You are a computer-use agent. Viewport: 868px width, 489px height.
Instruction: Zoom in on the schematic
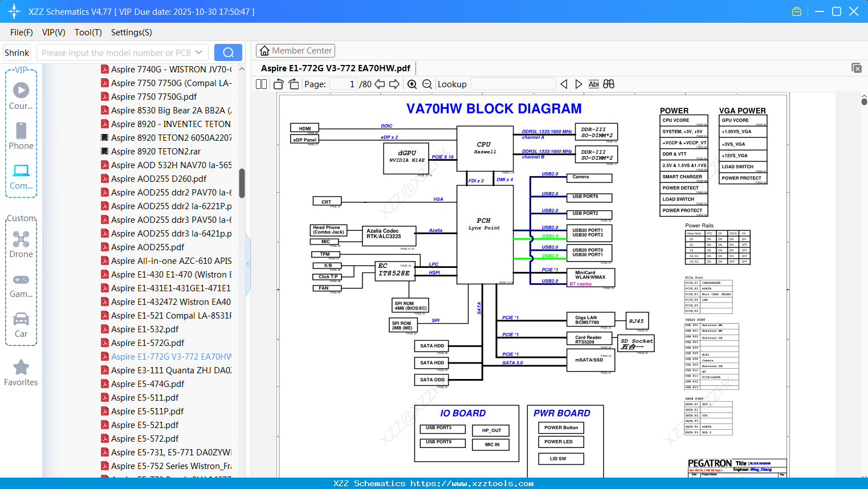(412, 84)
